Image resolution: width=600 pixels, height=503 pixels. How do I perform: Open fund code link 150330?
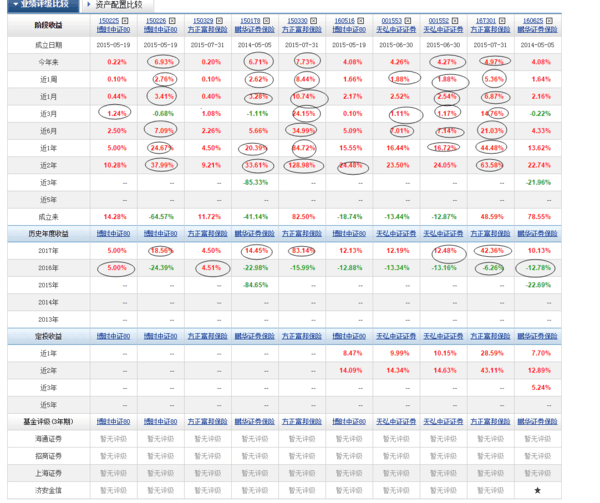coord(297,21)
